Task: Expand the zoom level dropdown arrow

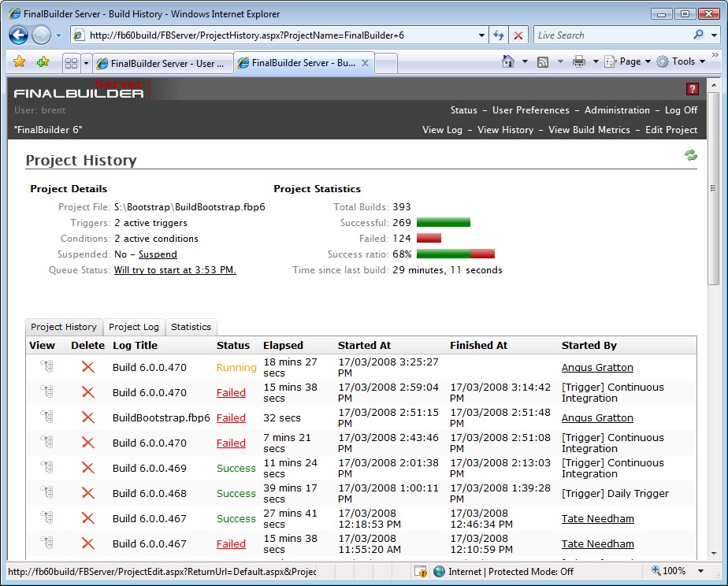Action: (x=701, y=571)
